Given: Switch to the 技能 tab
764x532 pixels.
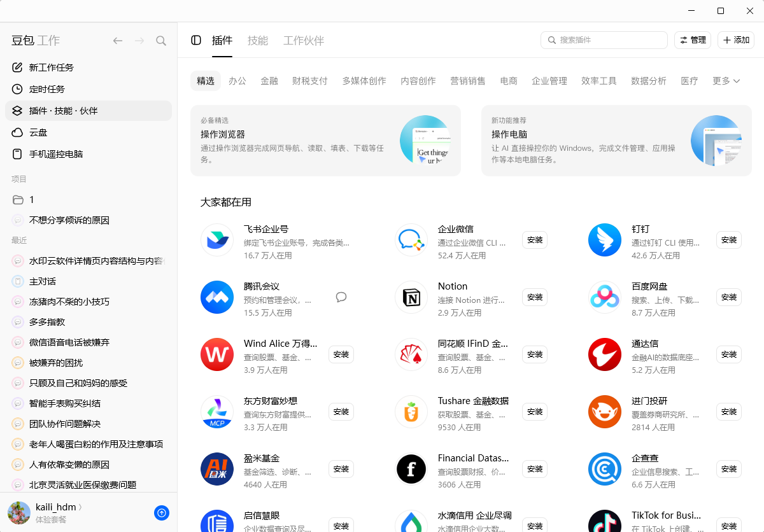Looking at the screenshot, I should (258, 41).
